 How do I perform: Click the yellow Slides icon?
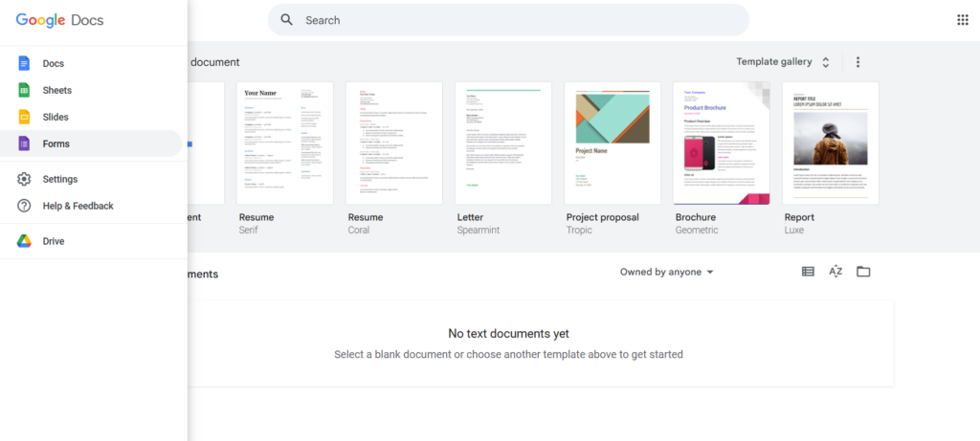25,117
